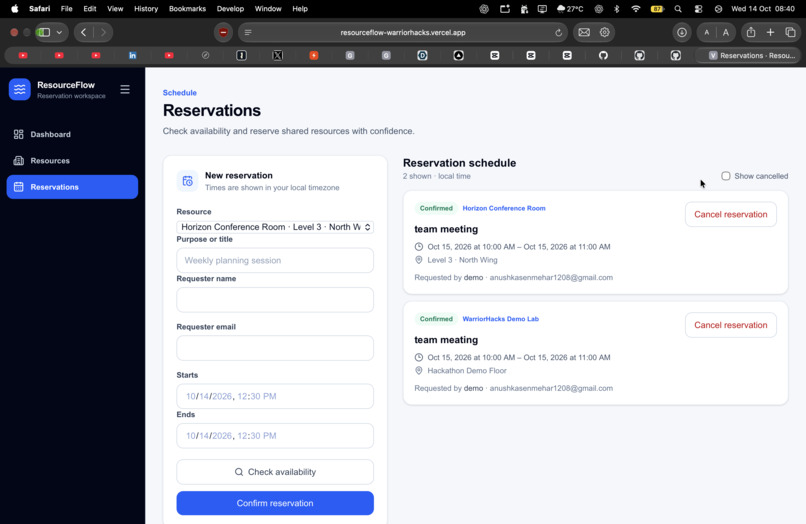Click the Requester name input field
806x524 pixels.
point(275,300)
